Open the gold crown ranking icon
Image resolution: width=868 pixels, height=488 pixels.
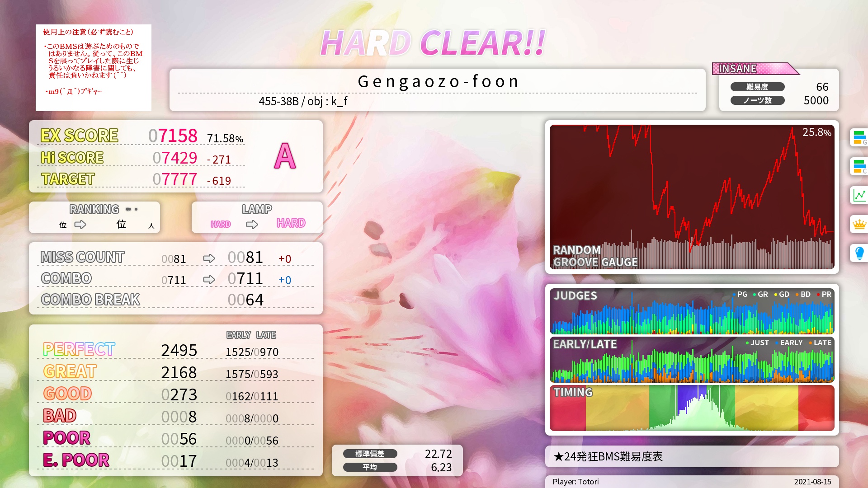point(859,224)
